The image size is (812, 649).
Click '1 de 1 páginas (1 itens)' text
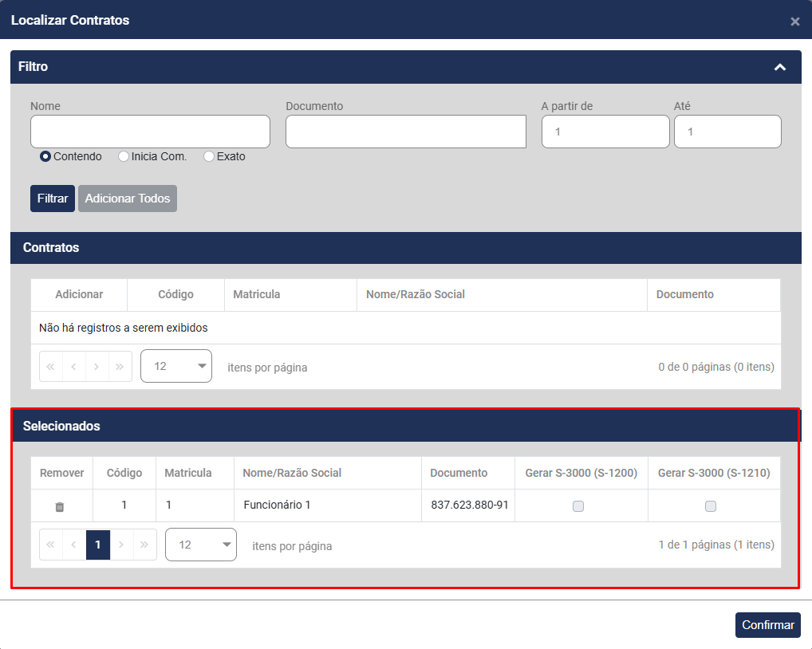pos(716,545)
